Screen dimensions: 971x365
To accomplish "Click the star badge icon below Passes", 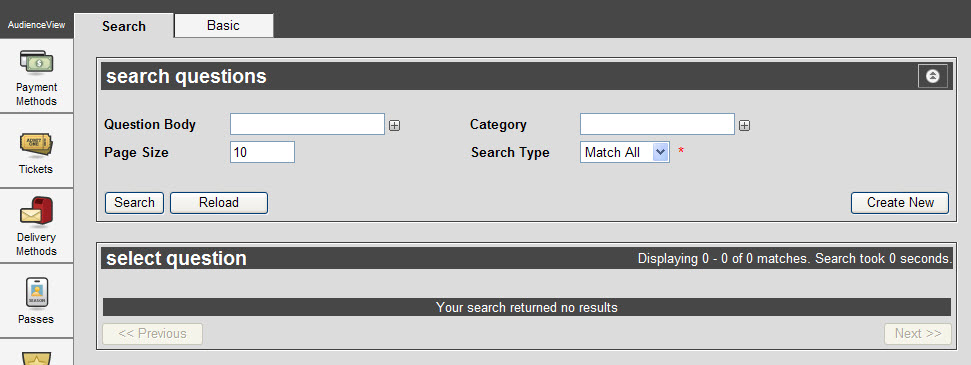I will (37, 358).
